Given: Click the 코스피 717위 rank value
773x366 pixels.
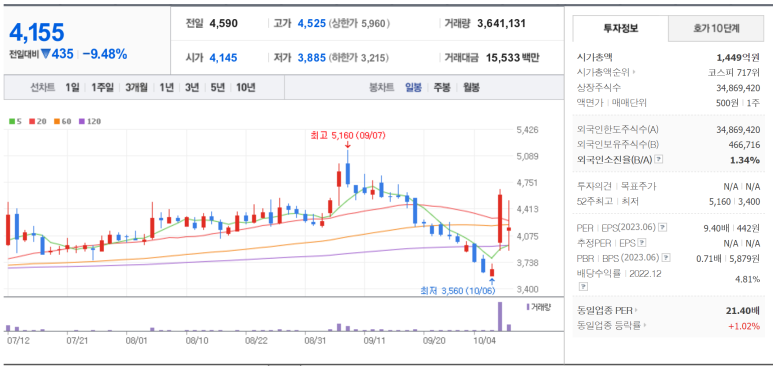Looking at the screenshot, I should (733, 73).
